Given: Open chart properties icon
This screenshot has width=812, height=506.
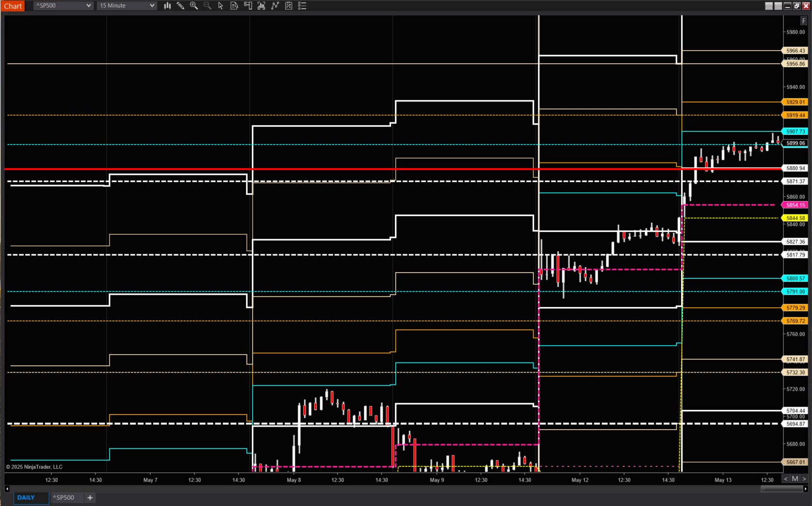Looking at the screenshot, I should [289, 6].
